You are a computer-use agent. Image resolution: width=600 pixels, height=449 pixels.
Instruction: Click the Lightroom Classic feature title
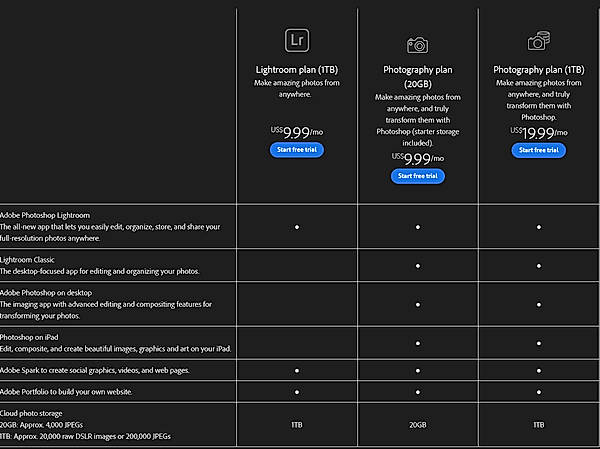click(x=31, y=258)
